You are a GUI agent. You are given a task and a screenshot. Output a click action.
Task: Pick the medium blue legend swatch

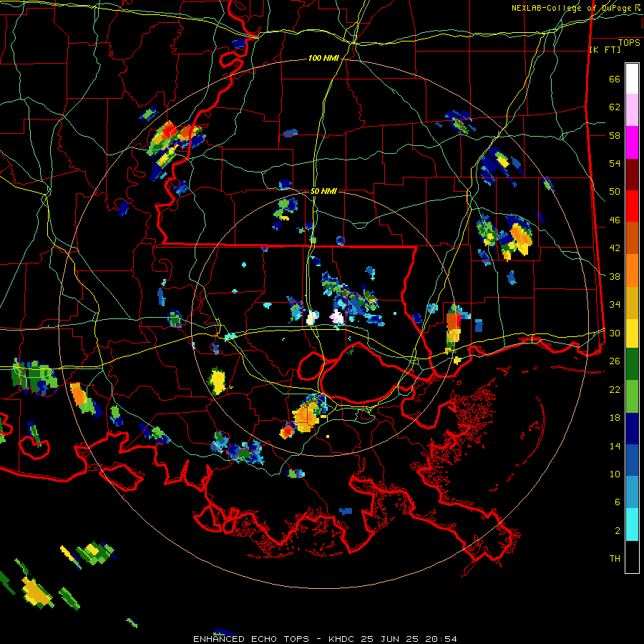coord(632,460)
